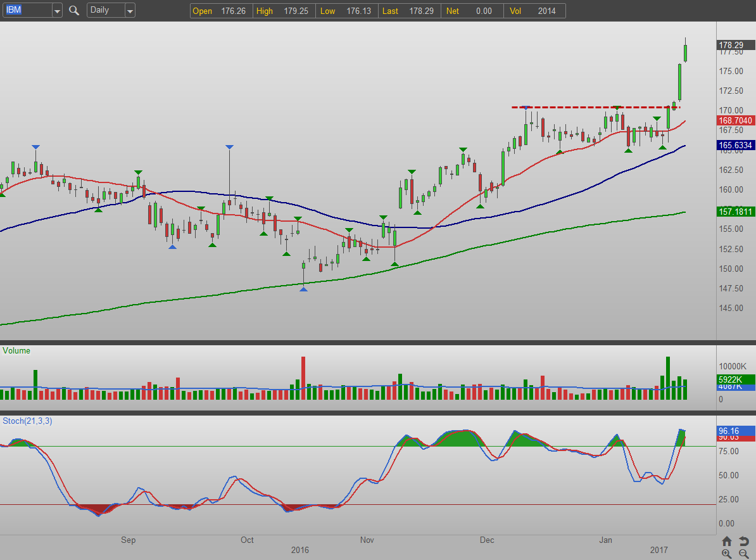756x560 pixels.
Task: Click the home icon to reset chart
Action: pyautogui.click(x=726, y=541)
